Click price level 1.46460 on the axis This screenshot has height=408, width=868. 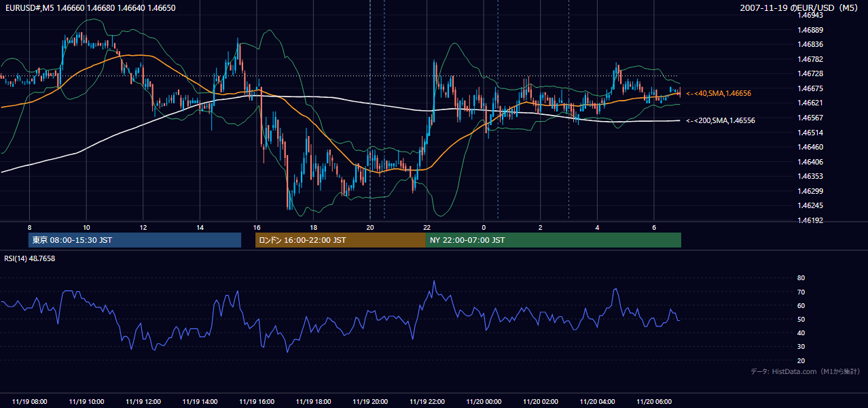point(810,147)
